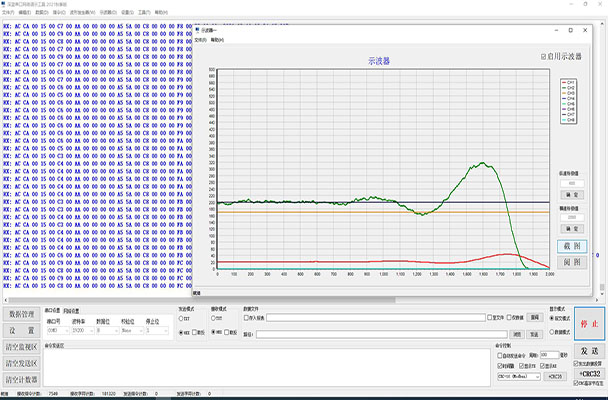Clear the monitor area with 清空监视区
This screenshot has width=608, height=400.
tap(22, 347)
